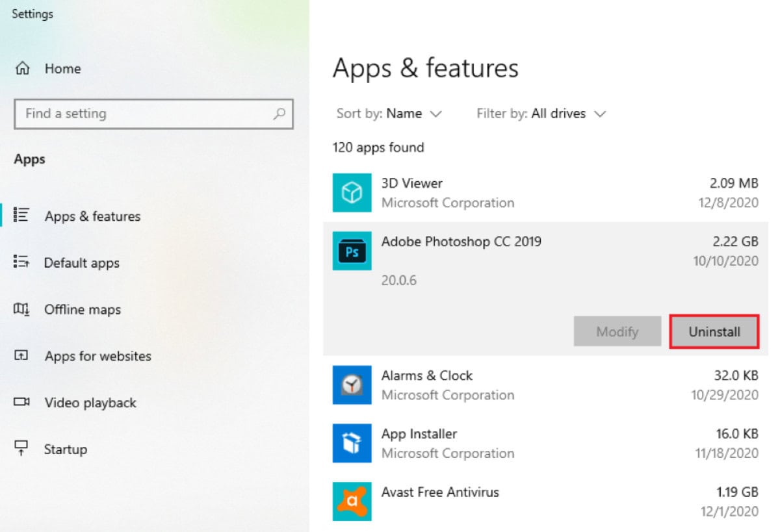780x532 pixels.
Task: Click the Modify button for Photoshop
Action: tap(617, 331)
